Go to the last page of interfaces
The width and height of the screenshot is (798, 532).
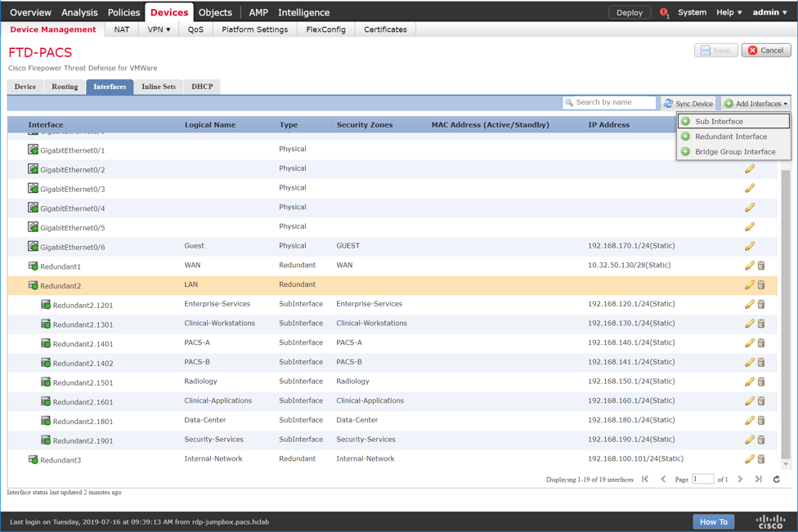point(759,480)
